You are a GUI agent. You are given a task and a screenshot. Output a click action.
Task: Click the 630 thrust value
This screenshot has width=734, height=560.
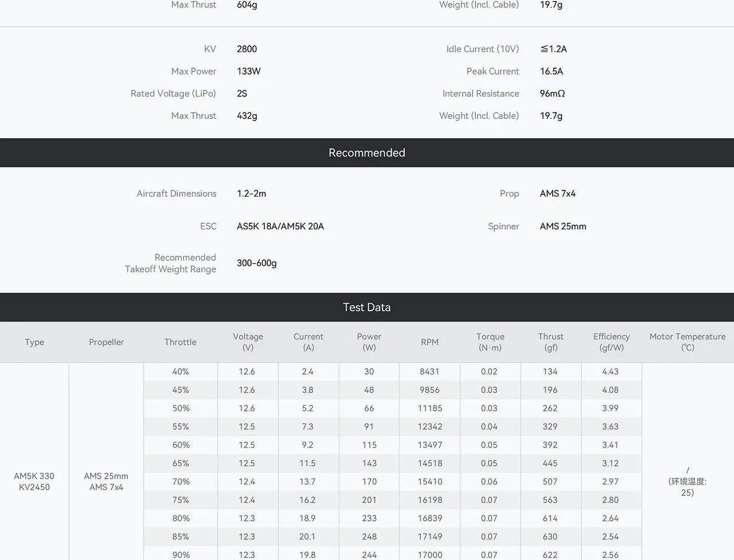click(550, 536)
